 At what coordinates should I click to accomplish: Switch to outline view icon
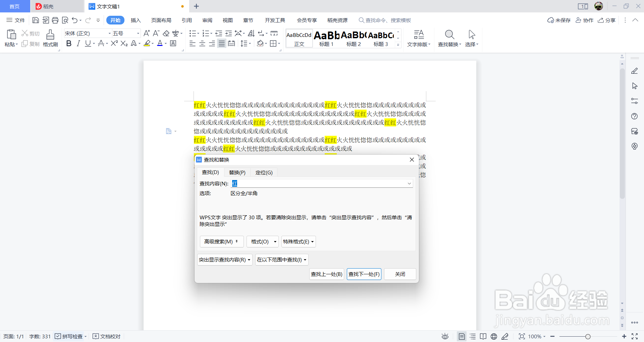click(473, 336)
